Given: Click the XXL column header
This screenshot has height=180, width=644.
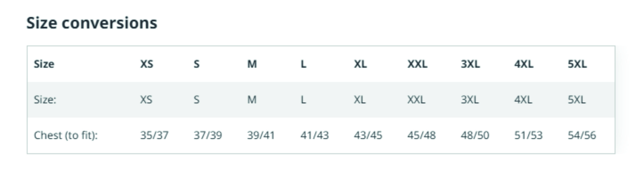Looking at the screenshot, I should coord(417,64).
